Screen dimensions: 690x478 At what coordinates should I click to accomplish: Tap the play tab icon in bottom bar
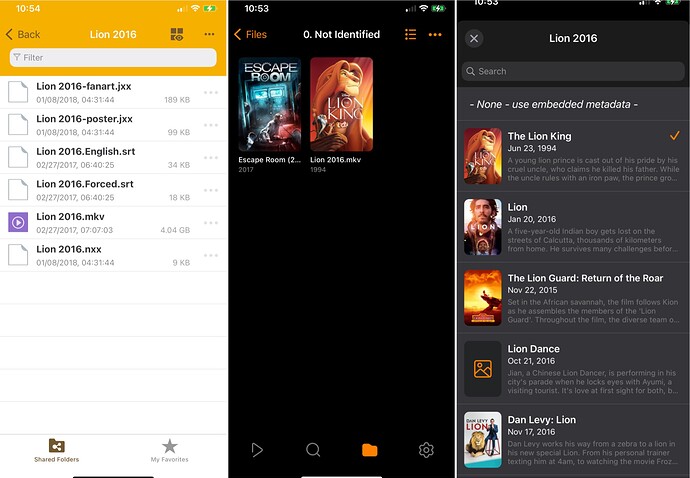[x=257, y=450]
